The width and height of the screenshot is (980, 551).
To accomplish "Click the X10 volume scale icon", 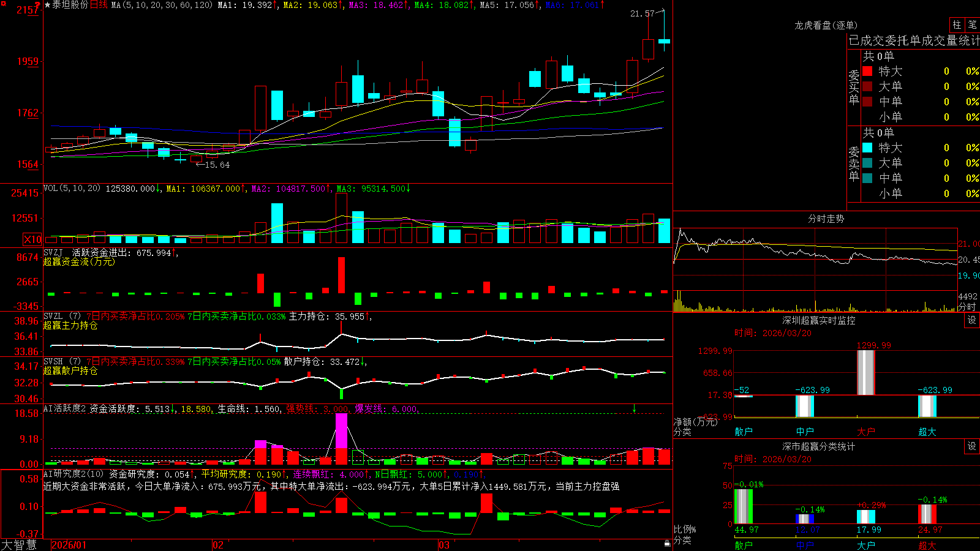I will tap(32, 239).
